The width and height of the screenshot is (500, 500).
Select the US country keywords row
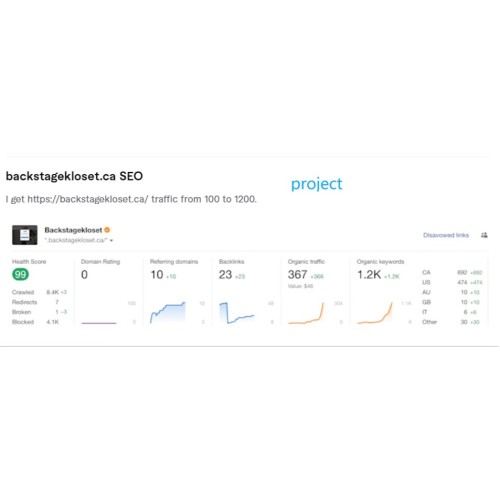(x=452, y=282)
